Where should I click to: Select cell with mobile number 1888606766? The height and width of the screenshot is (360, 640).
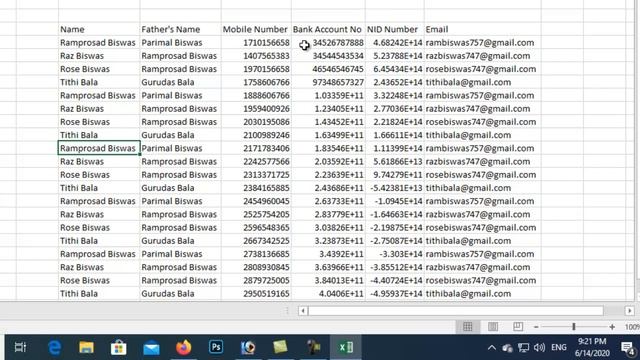pyautogui.click(x=256, y=96)
